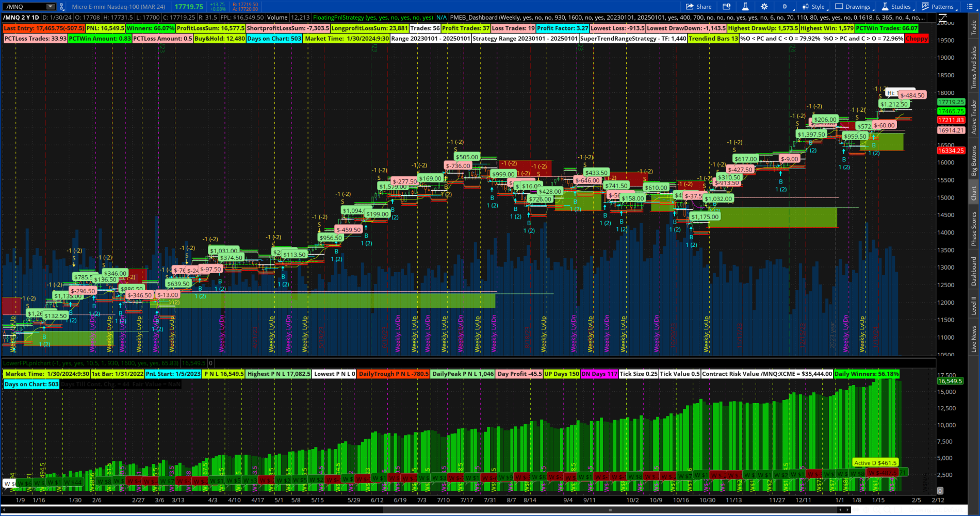Click the Share icon button

698,7
